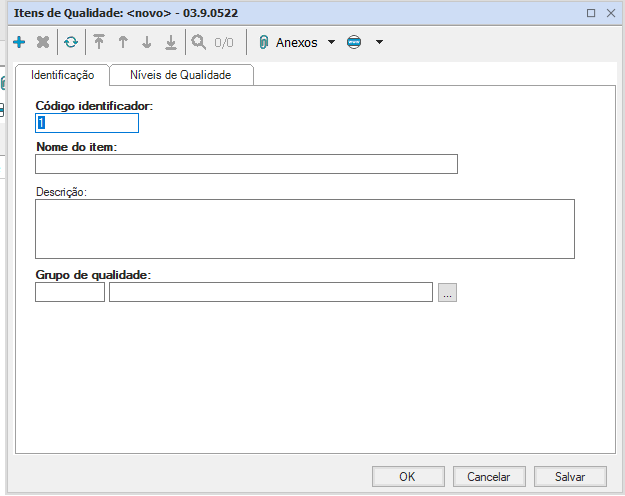Click the blue plus add record icon
Screen dimensions: 625x496
19,43
